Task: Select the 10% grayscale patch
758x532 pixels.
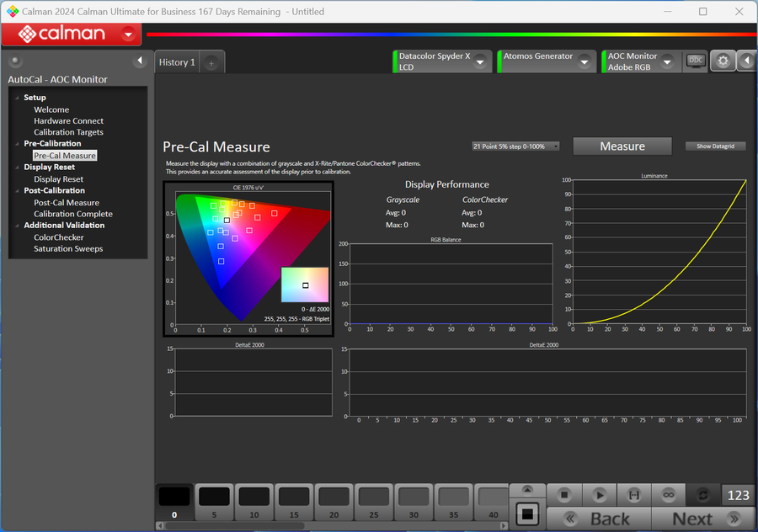Action: pos(254,502)
